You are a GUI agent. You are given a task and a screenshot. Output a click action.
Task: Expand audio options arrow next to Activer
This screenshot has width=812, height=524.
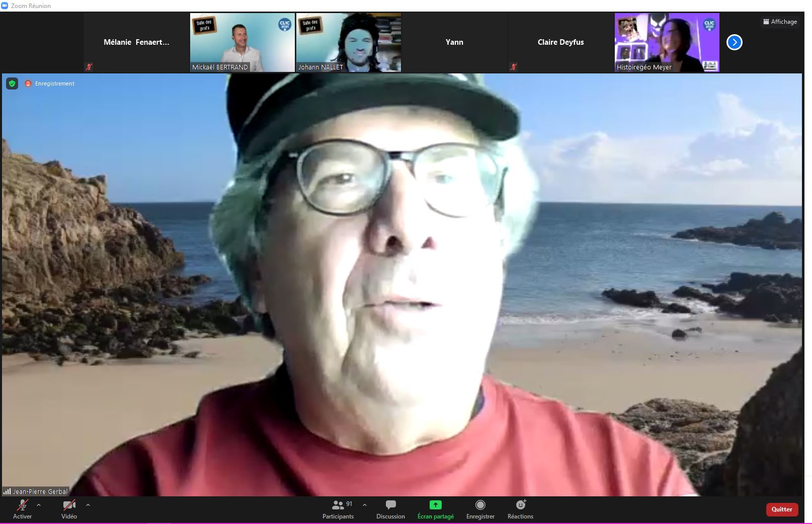tap(39, 505)
